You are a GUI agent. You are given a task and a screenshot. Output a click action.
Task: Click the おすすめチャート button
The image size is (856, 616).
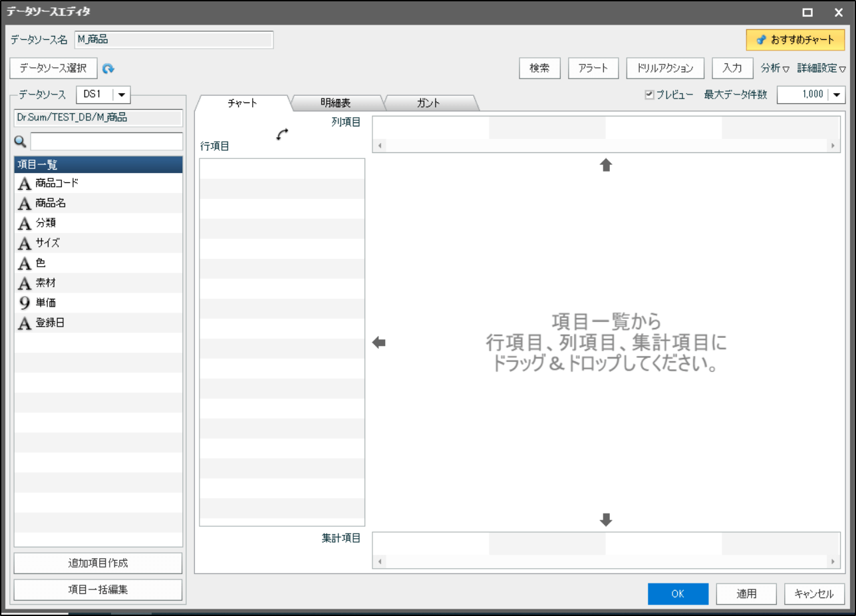(x=795, y=40)
